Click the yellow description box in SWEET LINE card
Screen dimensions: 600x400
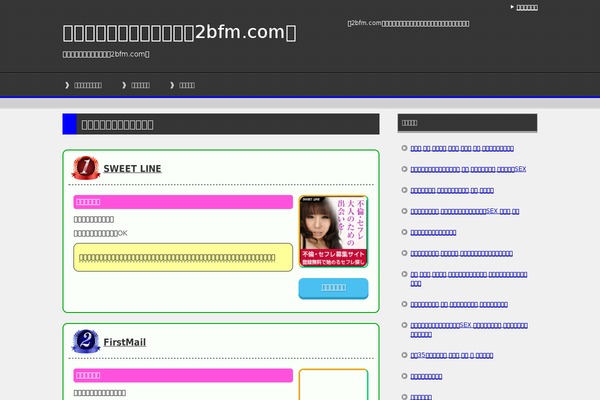[x=183, y=257]
